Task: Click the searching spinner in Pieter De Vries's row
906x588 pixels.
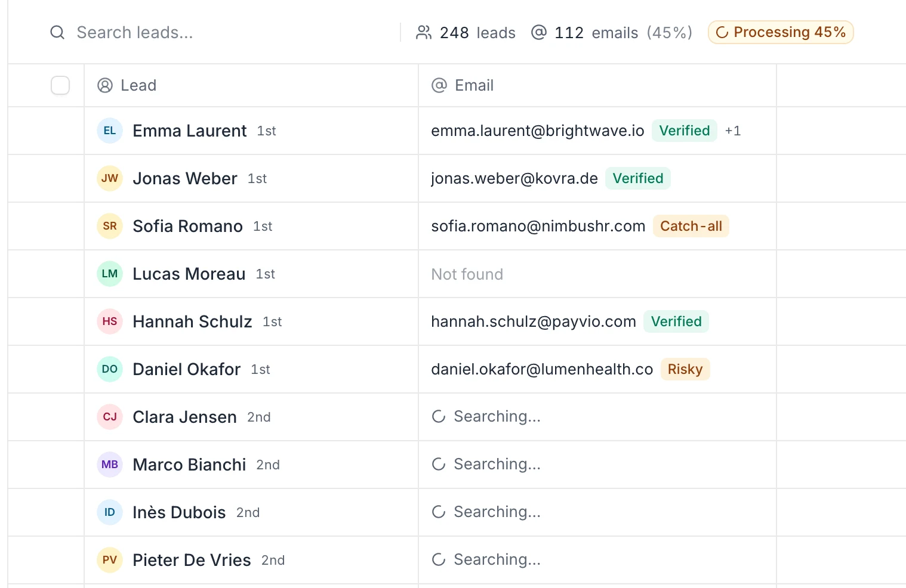Action: (439, 559)
